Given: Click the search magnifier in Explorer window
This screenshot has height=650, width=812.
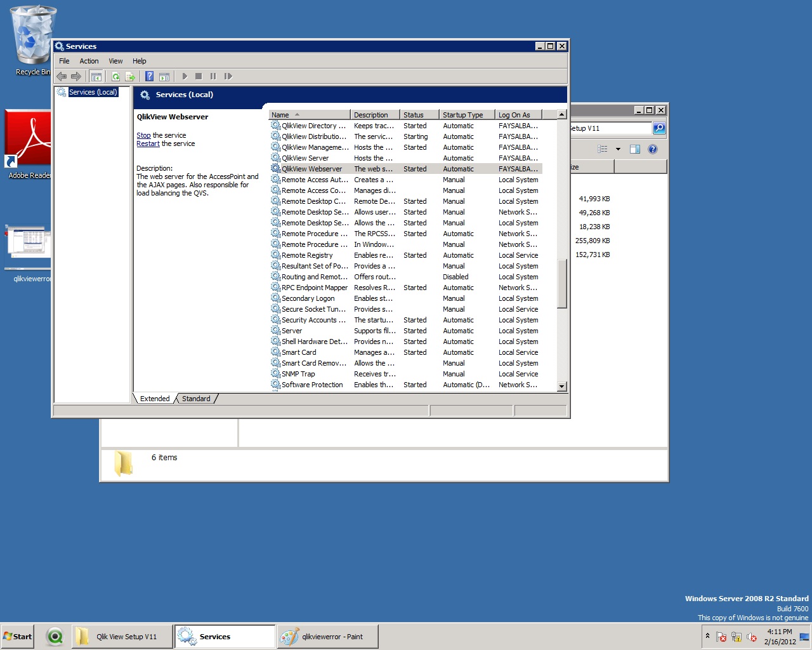Looking at the screenshot, I should 659,128.
